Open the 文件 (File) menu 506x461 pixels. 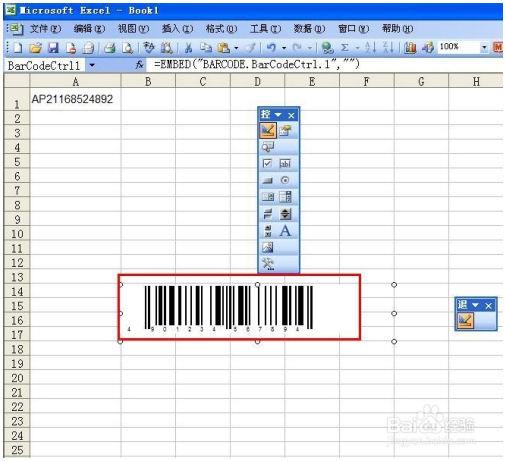(x=45, y=29)
